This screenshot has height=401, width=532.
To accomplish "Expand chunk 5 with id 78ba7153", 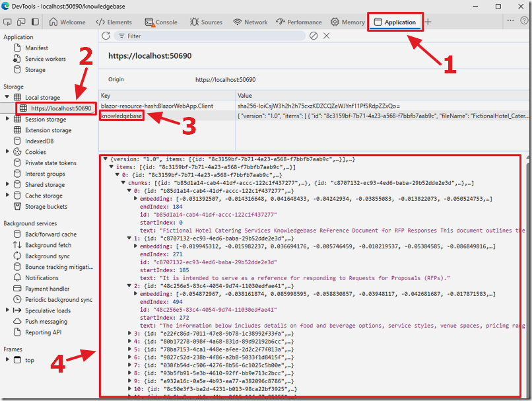I will (129, 349).
